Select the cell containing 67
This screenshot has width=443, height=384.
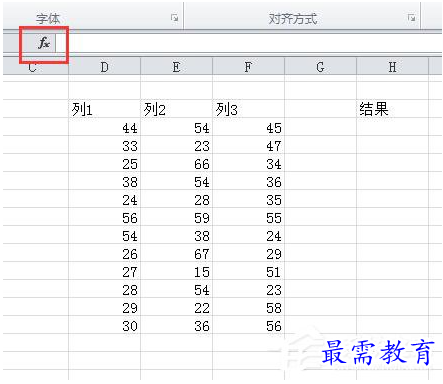tap(177, 253)
